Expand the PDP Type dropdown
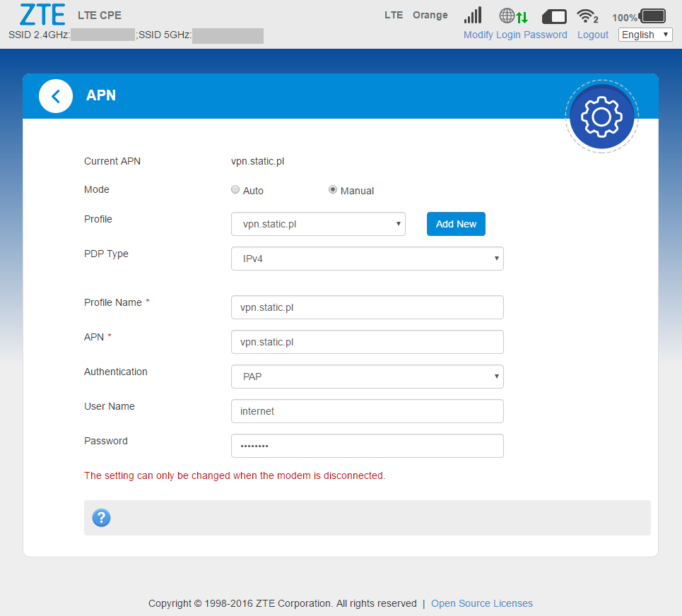The image size is (682, 616). click(367, 259)
